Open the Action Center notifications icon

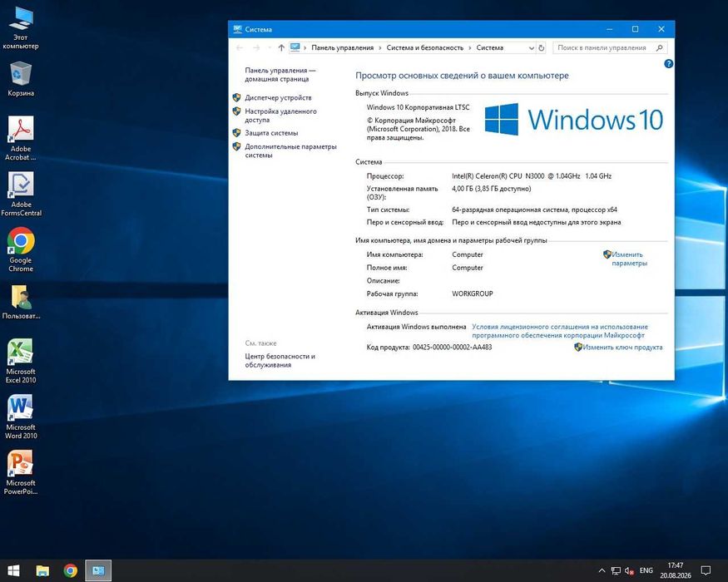[706, 570]
